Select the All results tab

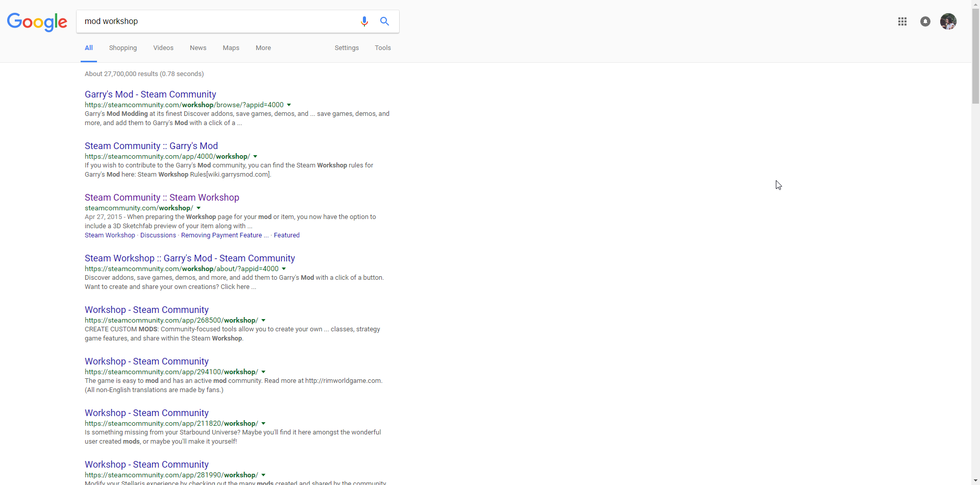click(x=89, y=48)
